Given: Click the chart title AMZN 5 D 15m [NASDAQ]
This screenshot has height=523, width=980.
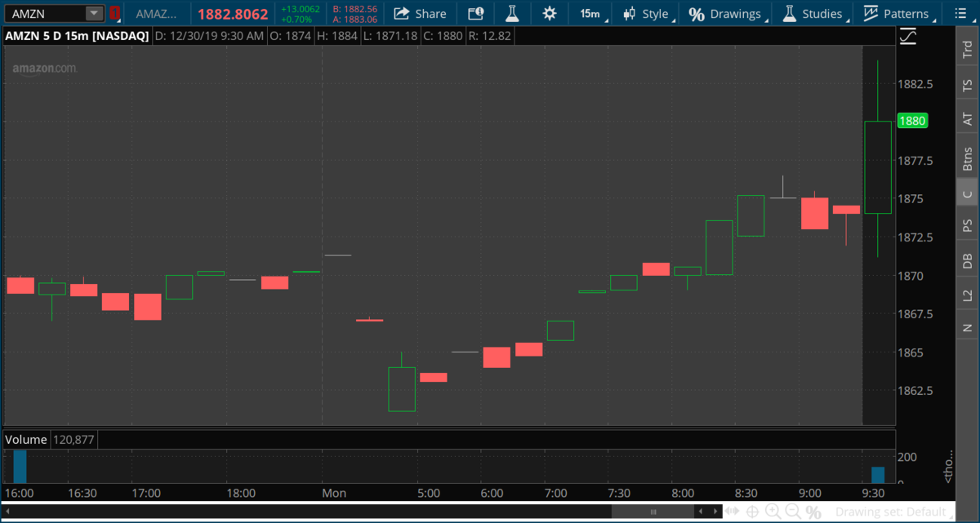Looking at the screenshot, I should pyautogui.click(x=77, y=36).
